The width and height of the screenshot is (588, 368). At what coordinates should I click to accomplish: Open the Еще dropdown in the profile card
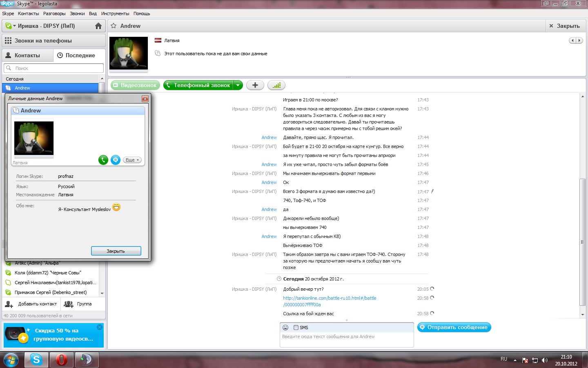coord(132,160)
